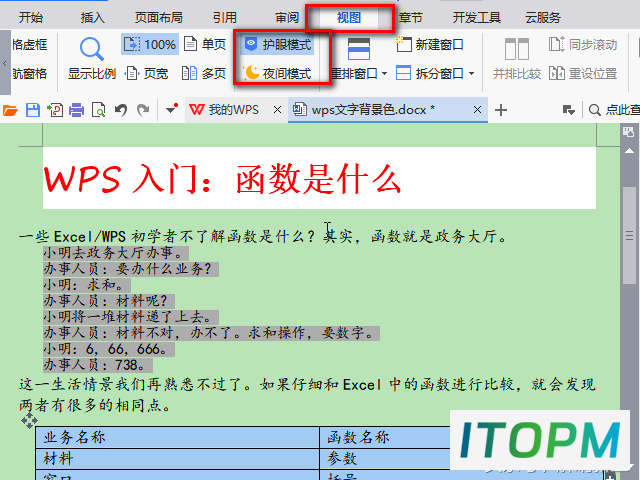
Task: Click the title WPS 入门：函数是什么
Action: coord(222,179)
